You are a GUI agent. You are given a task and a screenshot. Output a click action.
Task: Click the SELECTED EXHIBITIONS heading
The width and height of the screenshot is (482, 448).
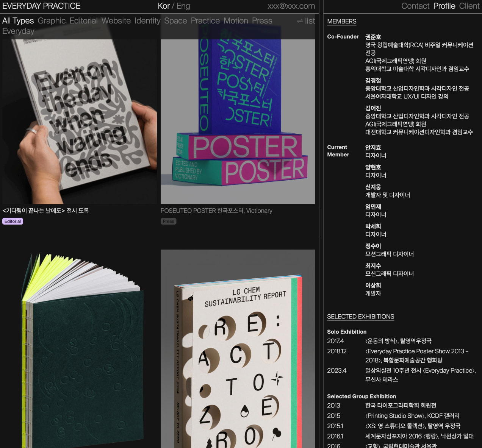coord(361,317)
